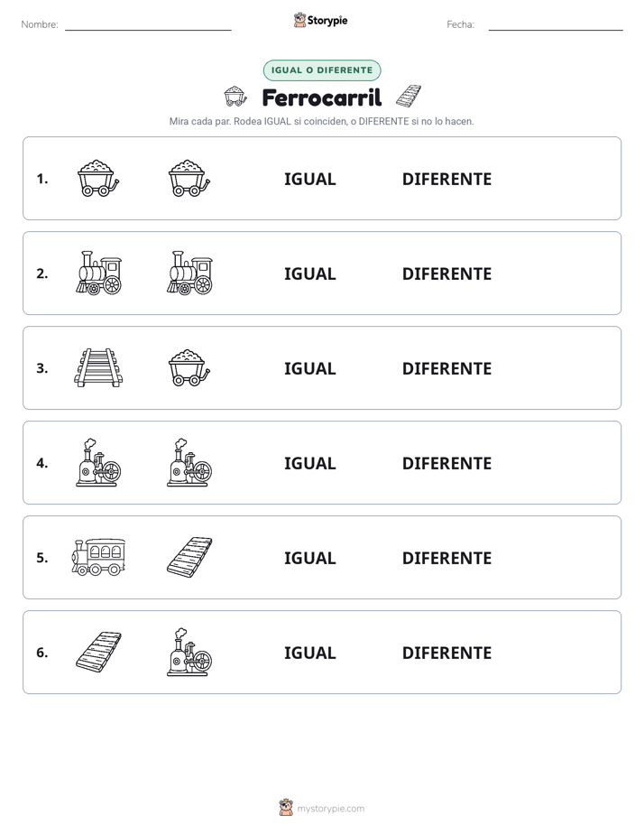Click the first steam engine in row 4
The width and height of the screenshot is (644, 834).
98,462
